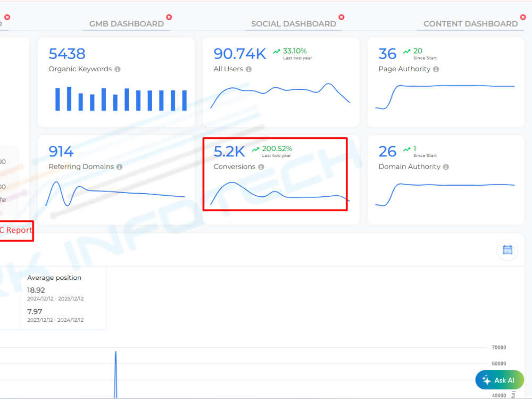Viewport: 532px width, 399px height.
Task: Click the 33.10% growth indicator
Action: 295,51
